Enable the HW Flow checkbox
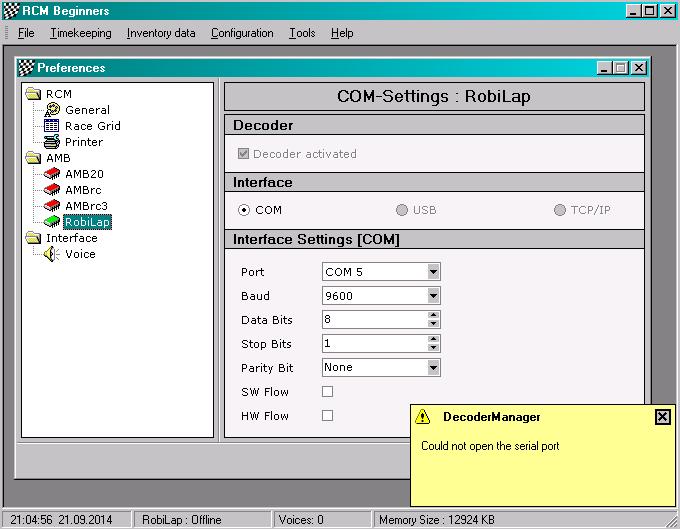 327,416
